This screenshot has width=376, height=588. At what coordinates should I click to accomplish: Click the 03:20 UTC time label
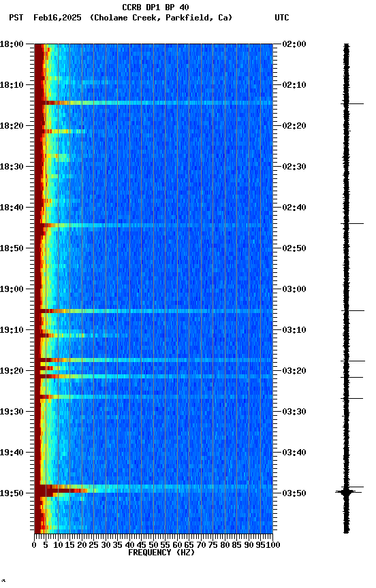tap(294, 371)
